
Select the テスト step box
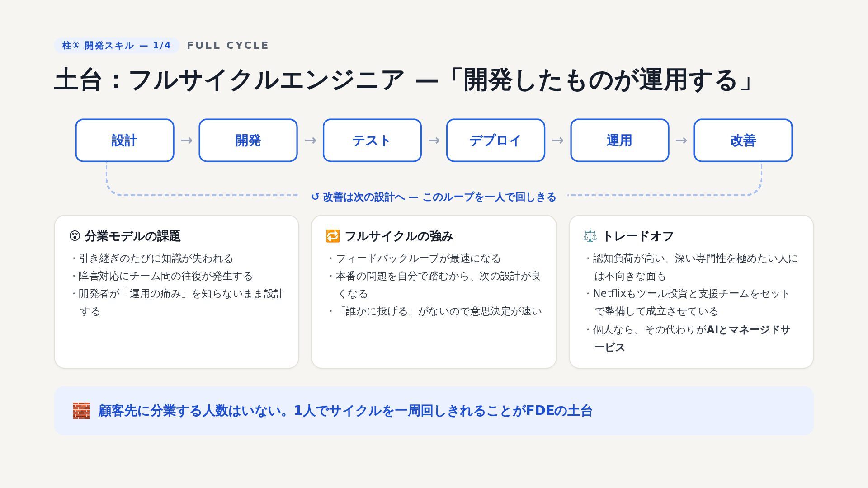coord(372,141)
